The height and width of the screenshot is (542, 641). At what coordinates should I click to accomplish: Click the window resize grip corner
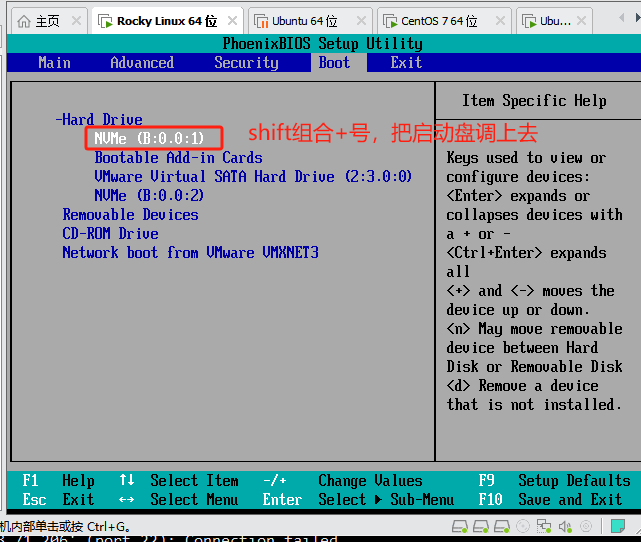coord(637,530)
